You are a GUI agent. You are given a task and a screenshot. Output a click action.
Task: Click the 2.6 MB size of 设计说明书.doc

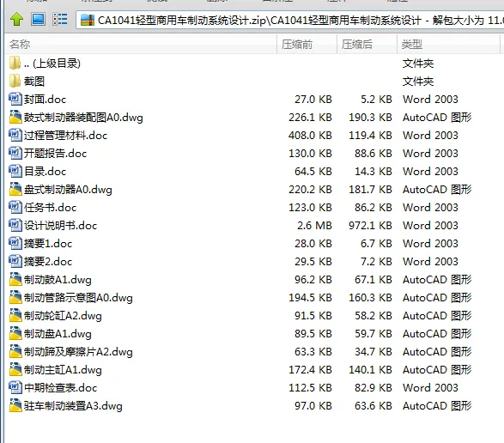(x=314, y=225)
